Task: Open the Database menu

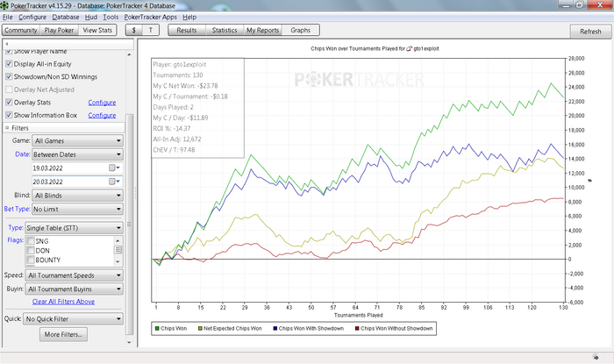Action: 66,18
